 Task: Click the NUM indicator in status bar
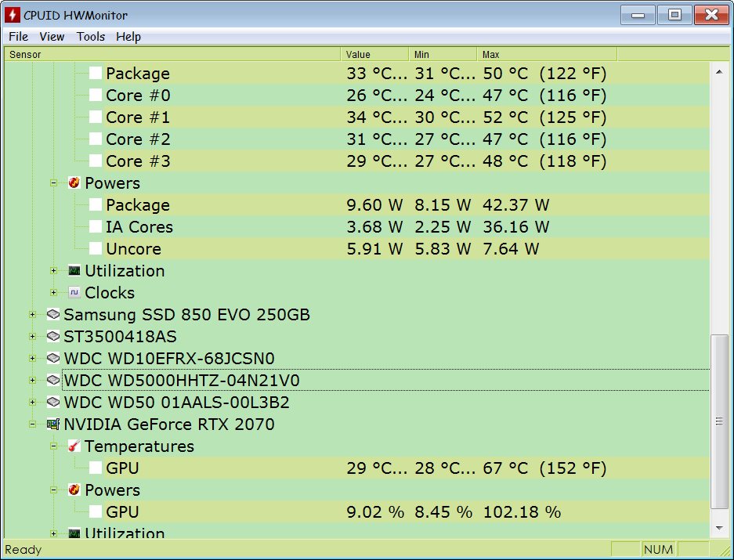click(x=658, y=549)
